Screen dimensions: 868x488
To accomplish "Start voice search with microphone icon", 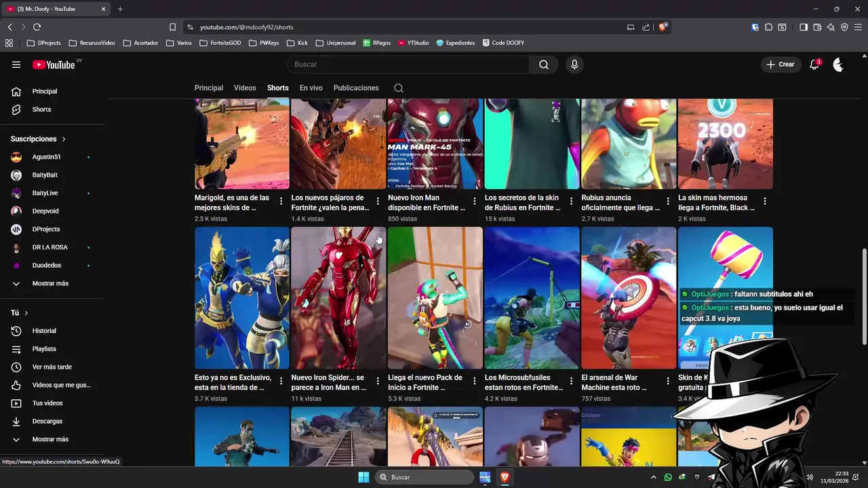I will click(x=574, y=64).
